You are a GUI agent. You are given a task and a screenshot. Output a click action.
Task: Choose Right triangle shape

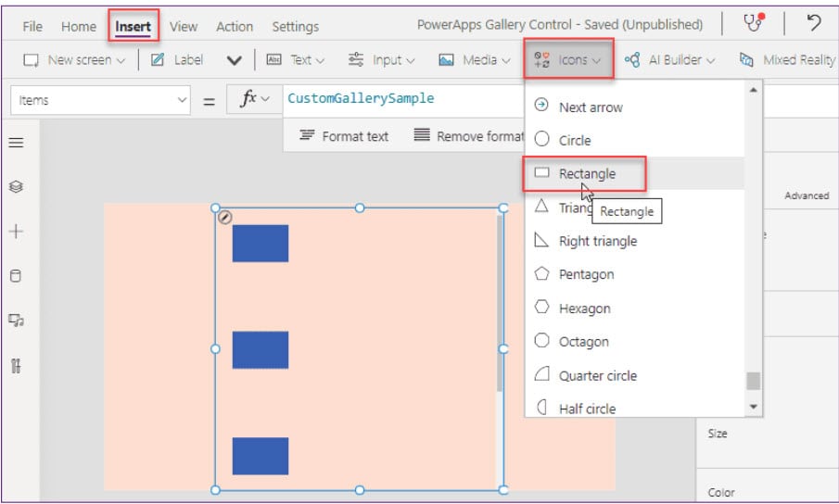pos(635,241)
